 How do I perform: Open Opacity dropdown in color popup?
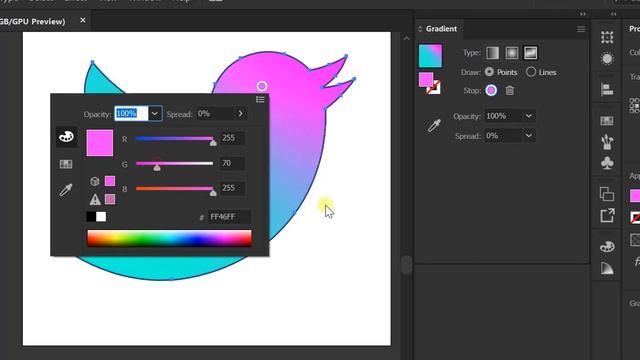tap(155, 113)
